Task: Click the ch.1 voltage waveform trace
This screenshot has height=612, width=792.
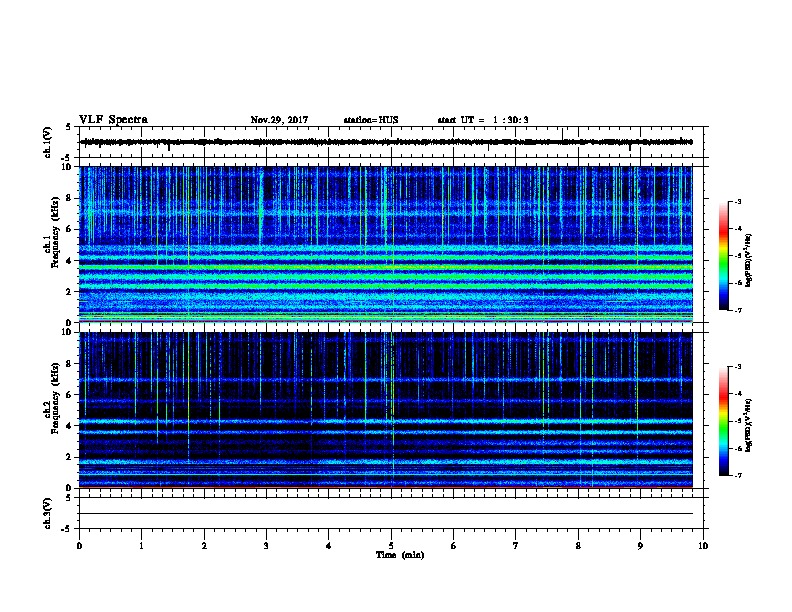Action: point(386,142)
